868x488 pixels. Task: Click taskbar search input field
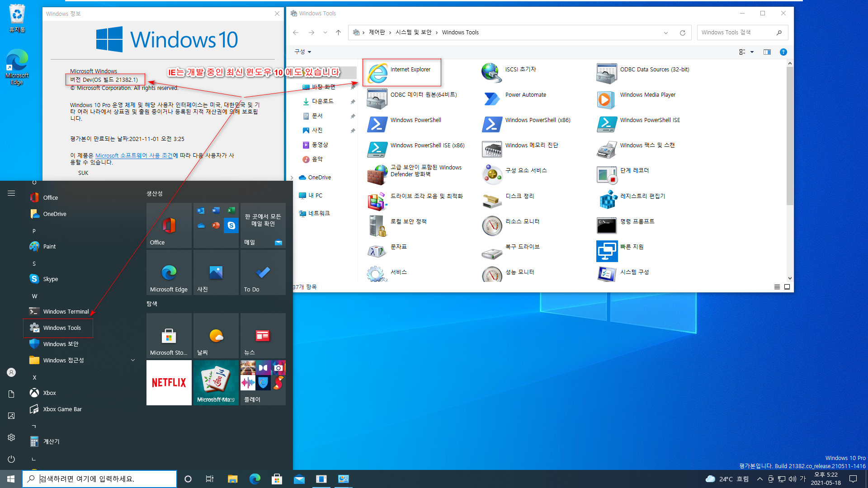(x=99, y=479)
